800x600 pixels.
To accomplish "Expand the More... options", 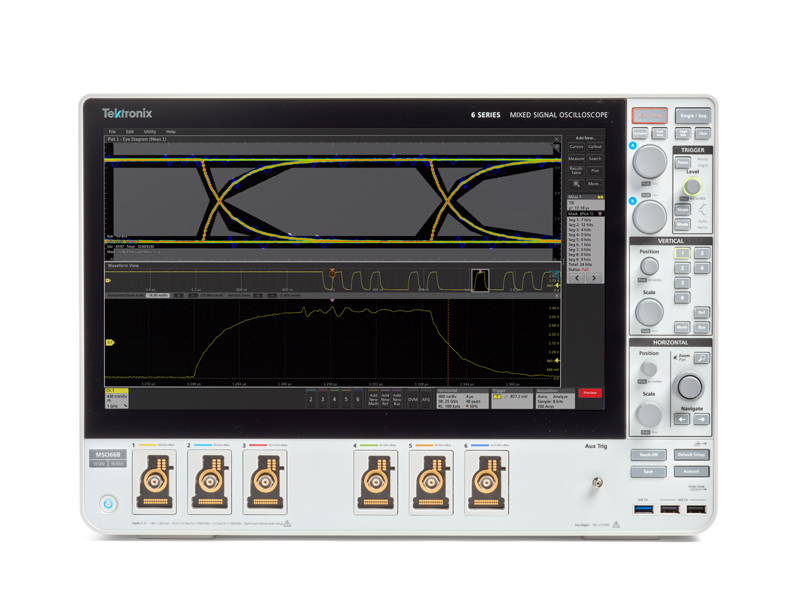I will tap(594, 184).
